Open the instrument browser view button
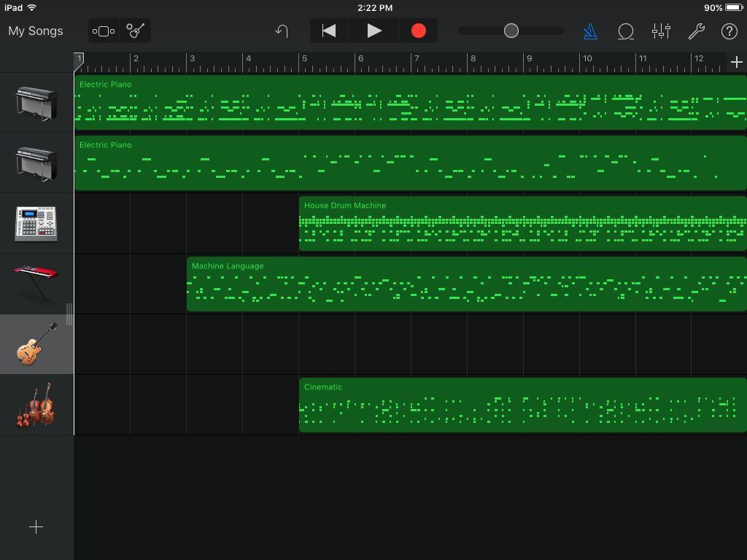Screen dimensions: 747x560 [x=104, y=31]
